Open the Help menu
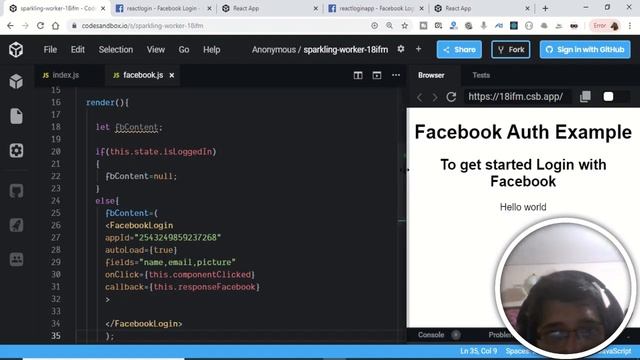Image resolution: width=640 pixels, height=360 pixels. click(x=211, y=49)
